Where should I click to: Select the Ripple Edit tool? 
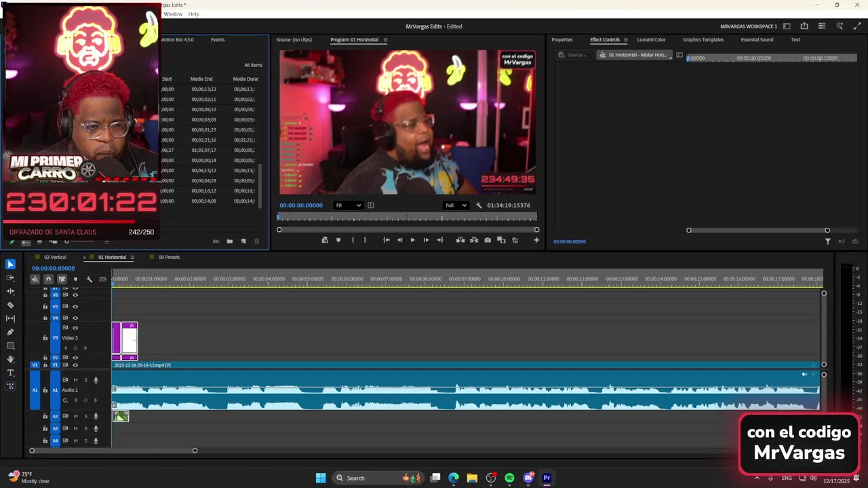point(10,291)
